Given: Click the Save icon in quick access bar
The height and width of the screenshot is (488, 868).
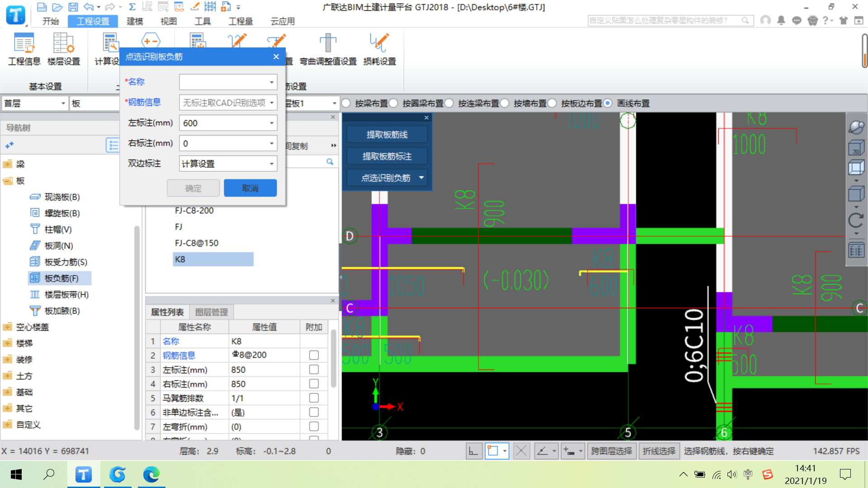Looking at the screenshot, I should click(x=73, y=7).
